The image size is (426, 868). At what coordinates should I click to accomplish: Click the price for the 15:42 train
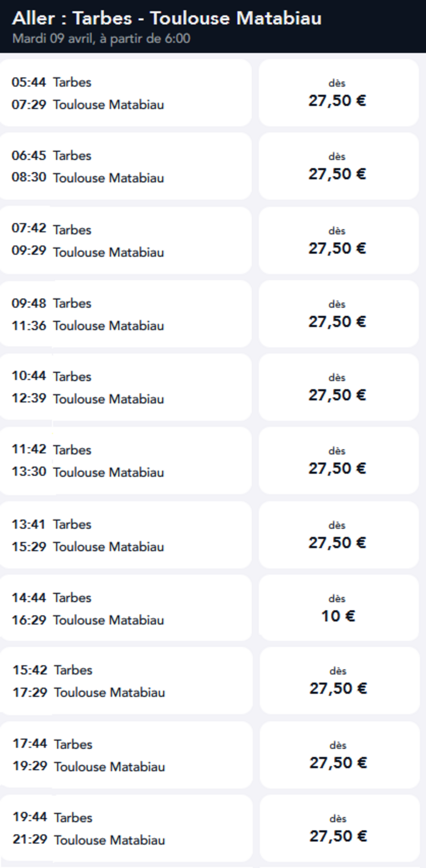[339, 681]
